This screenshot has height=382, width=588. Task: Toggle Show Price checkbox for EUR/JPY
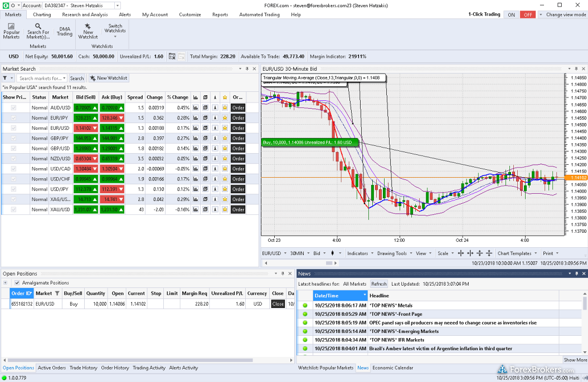click(13, 117)
